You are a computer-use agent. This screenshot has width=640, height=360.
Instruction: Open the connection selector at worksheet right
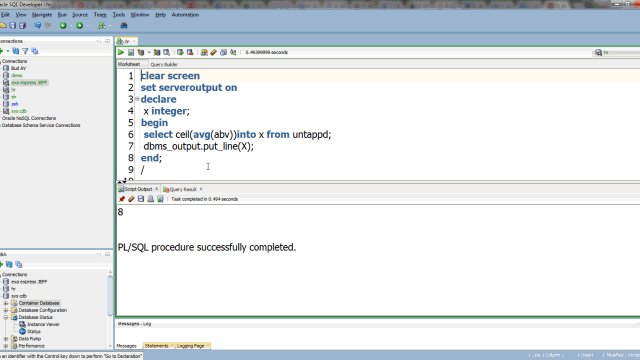pos(616,52)
